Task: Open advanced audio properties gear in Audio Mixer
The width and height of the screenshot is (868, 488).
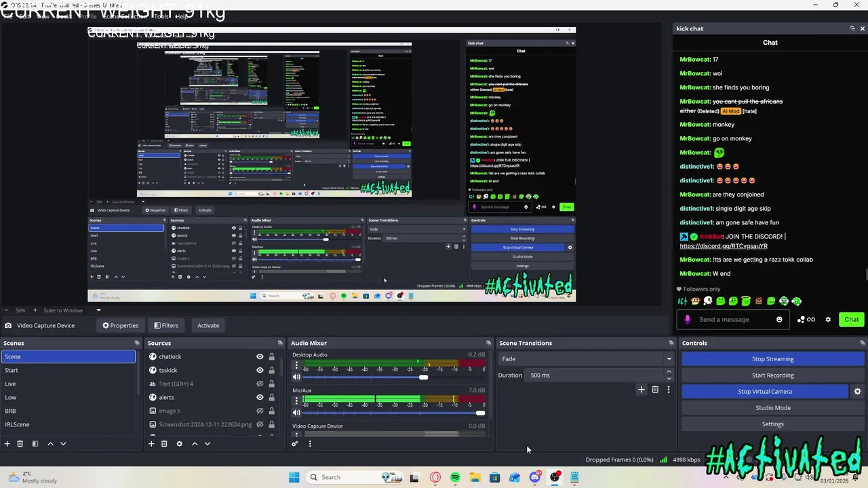Action: tap(294, 444)
